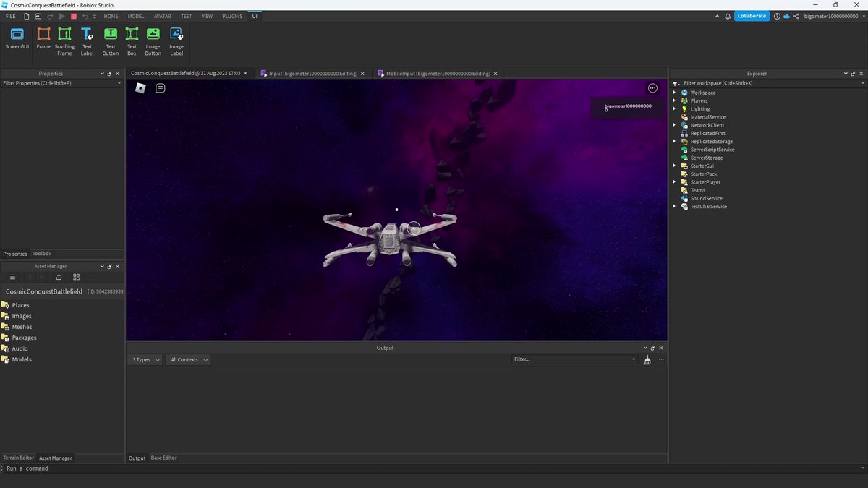Open the Toolbox panel tab
868x488 pixels.
[42, 254]
